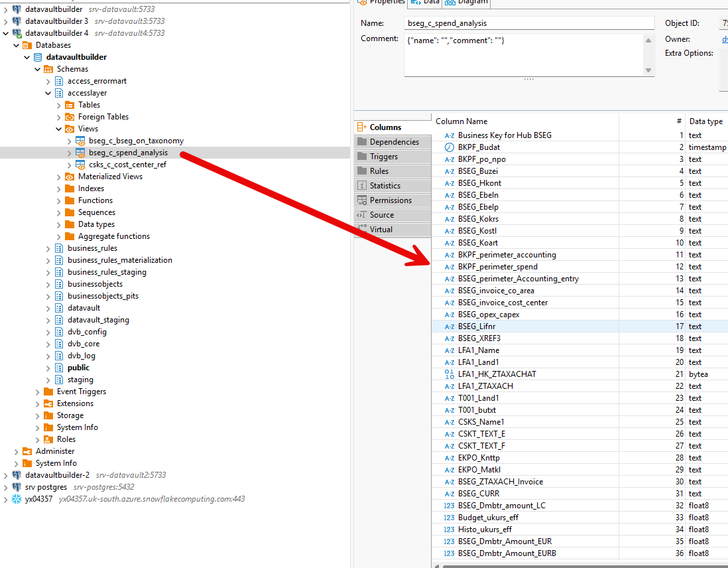Screen dimensions: 728x568
Task: Click the Extensions icon in the navigator
Action: 48,403
